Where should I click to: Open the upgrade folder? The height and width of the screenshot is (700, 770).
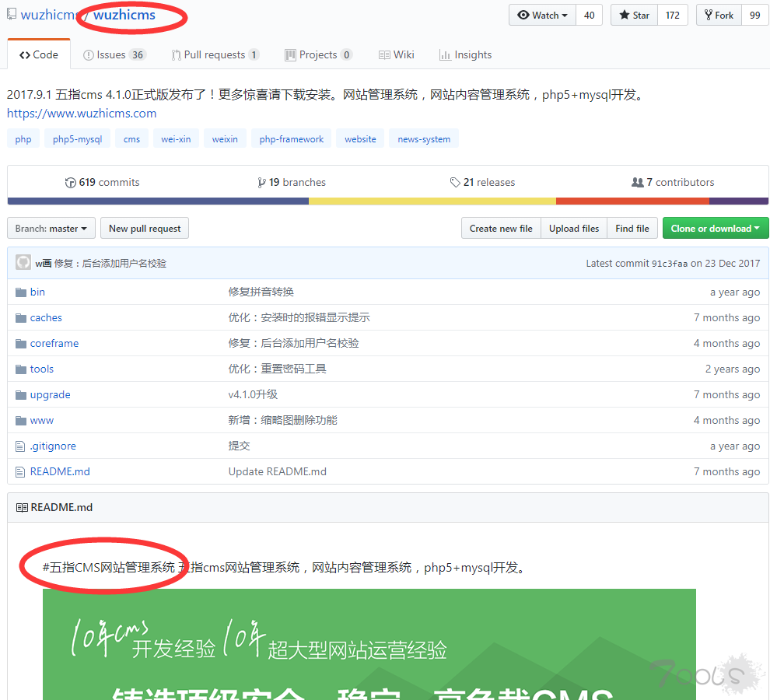click(x=50, y=394)
